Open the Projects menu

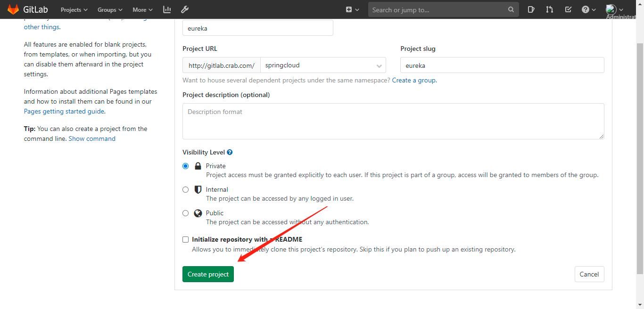click(x=74, y=9)
